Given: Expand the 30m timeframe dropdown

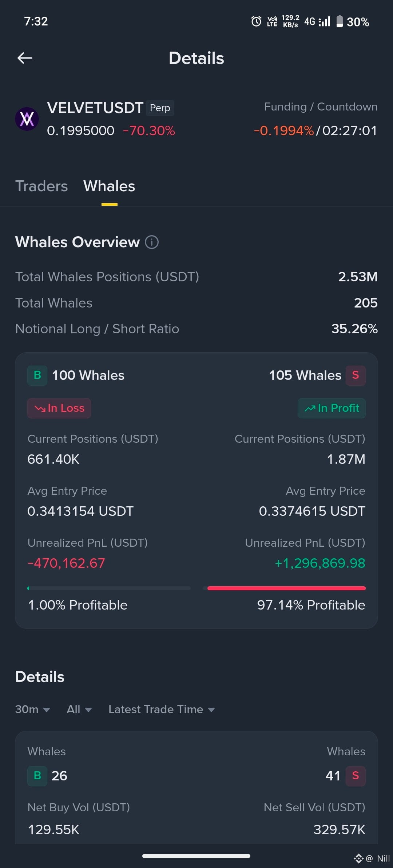Looking at the screenshot, I should (32, 709).
